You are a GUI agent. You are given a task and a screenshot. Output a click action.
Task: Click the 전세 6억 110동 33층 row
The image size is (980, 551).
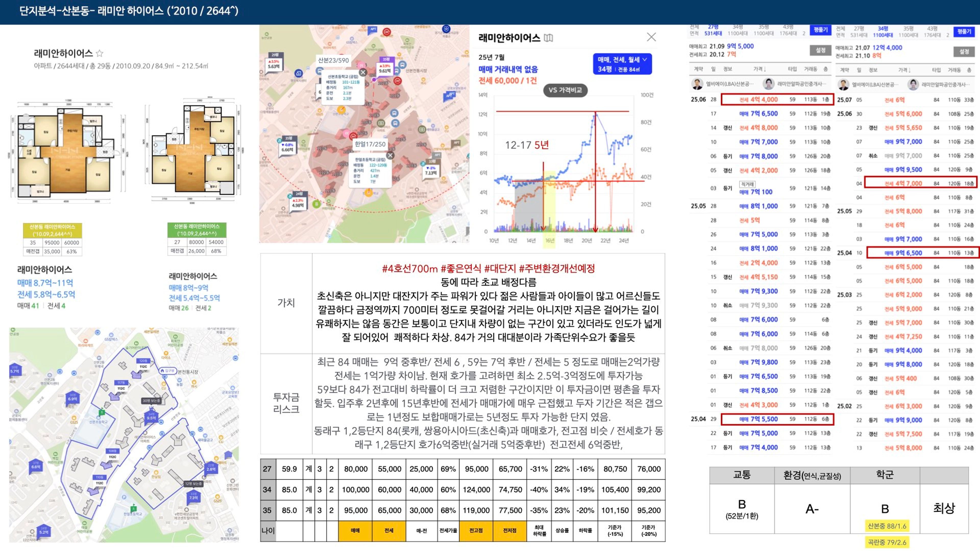pos(905,100)
